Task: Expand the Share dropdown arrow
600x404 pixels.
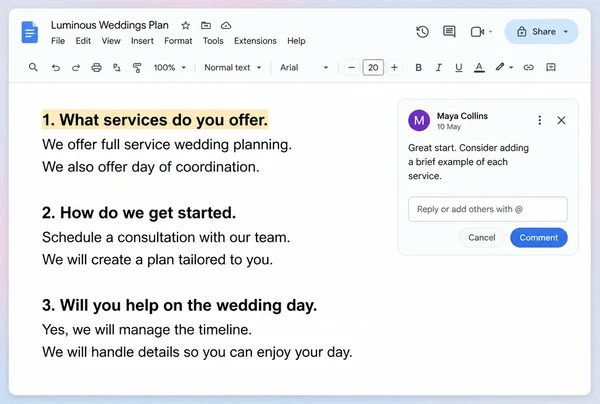Action: 566,32
